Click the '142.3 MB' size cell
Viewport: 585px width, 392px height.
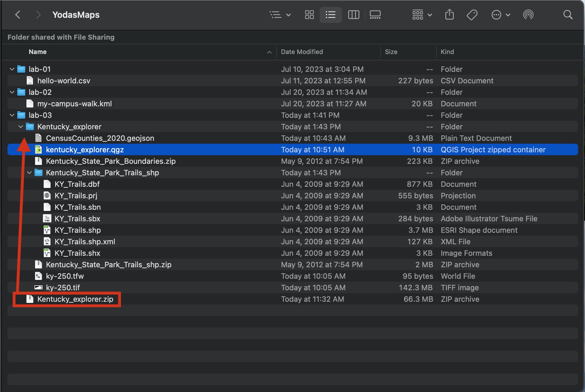point(416,288)
